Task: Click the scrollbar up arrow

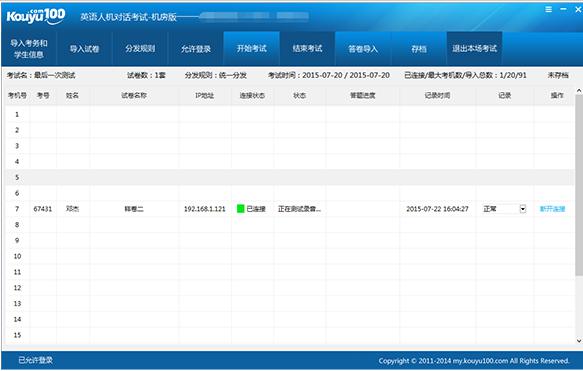Action: 579,90
